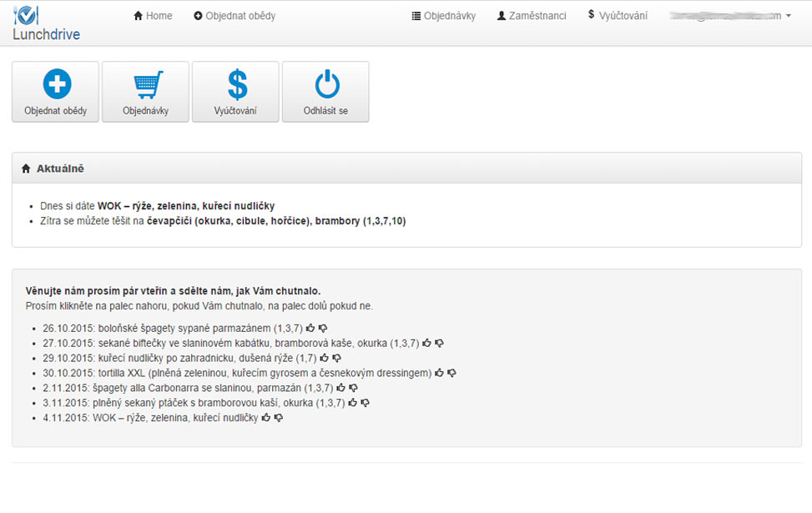Go to Objednat obědy in navbar
This screenshot has width=812, height=513.
(235, 16)
